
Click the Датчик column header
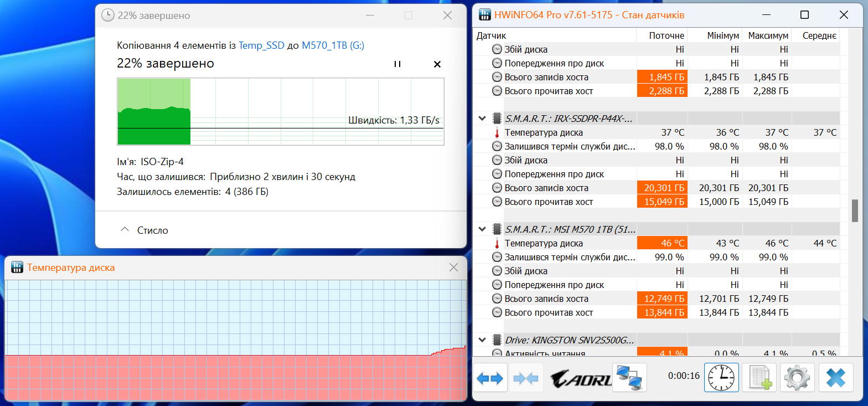pyautogui.click(x=555, y=35)
